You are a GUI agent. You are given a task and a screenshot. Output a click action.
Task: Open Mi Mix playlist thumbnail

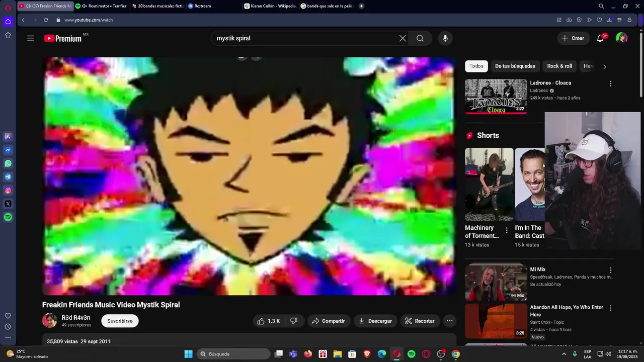click(x=496, y=283)
